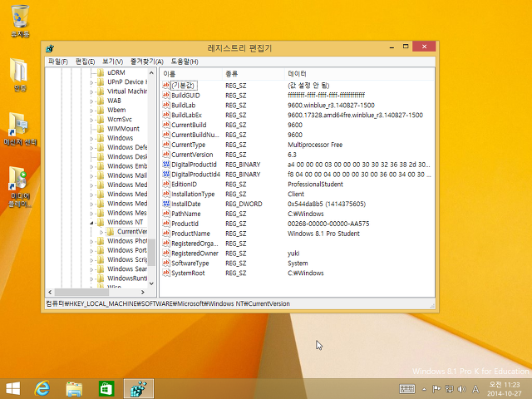
Task: Click the media player desktop shortcut
Action: coord(20,186)
